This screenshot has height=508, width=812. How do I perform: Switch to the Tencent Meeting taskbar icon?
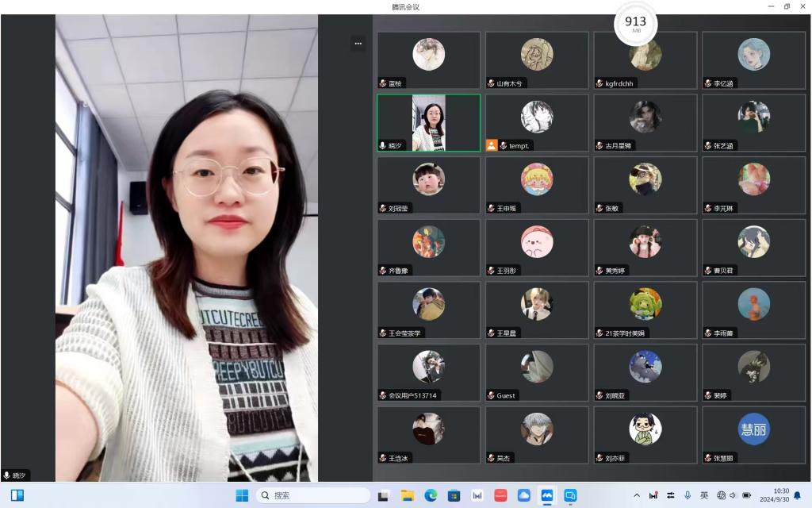tap(546, 495)
